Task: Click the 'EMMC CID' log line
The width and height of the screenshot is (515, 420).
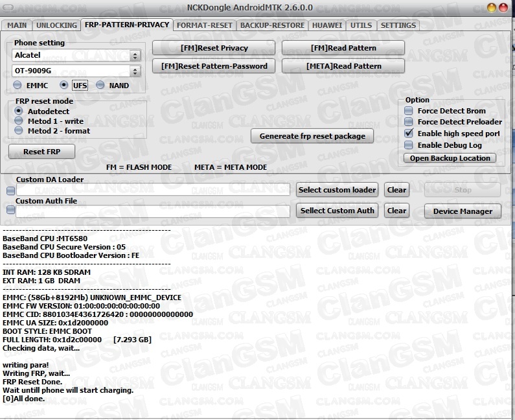Action: [98, 314]
